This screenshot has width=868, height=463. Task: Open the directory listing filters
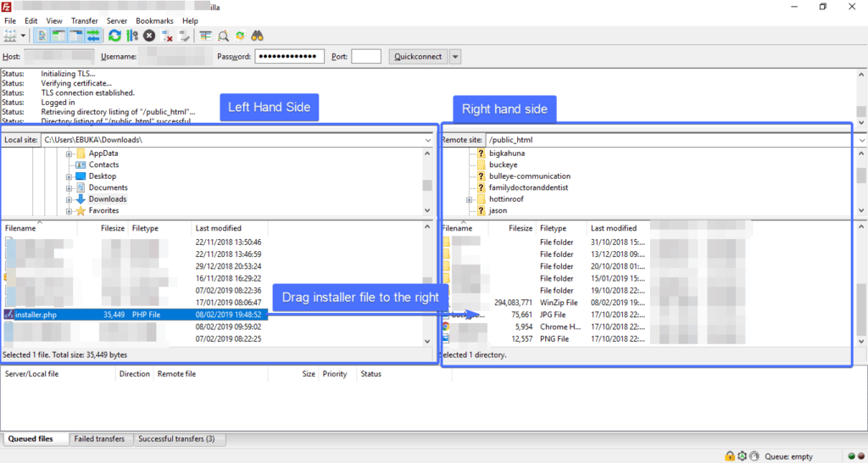point(205,36)
